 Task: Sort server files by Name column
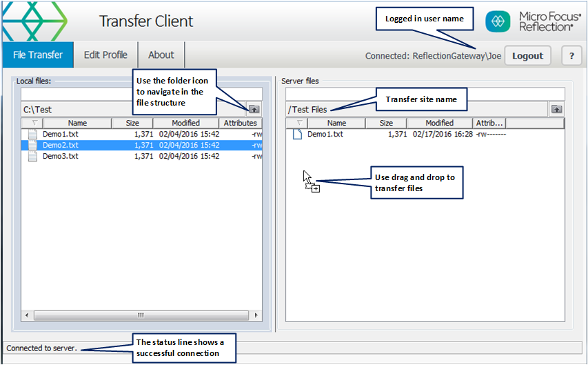(337, 123)
